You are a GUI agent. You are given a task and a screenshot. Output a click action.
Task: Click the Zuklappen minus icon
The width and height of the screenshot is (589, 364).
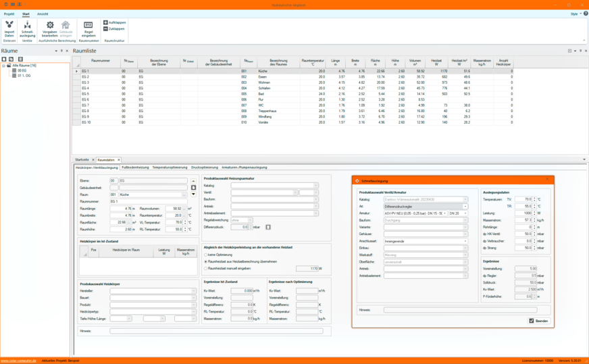coord(105,29)
